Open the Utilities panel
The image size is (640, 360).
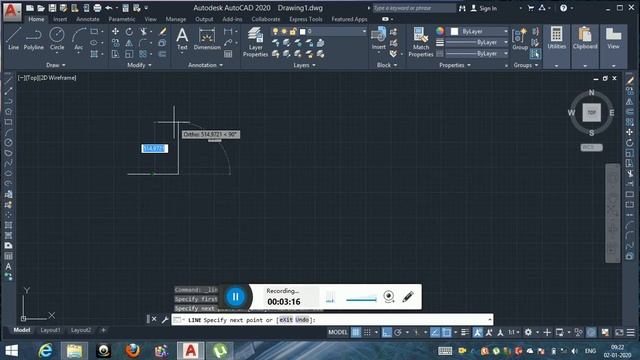[x=556, y=46]
